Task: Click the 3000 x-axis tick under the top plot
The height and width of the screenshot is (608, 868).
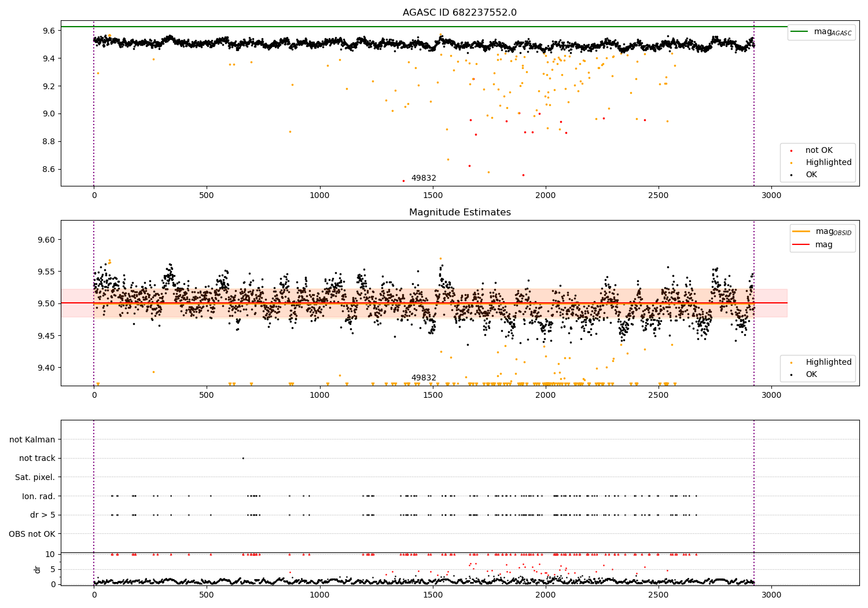Action: click(x=771, y=195)
